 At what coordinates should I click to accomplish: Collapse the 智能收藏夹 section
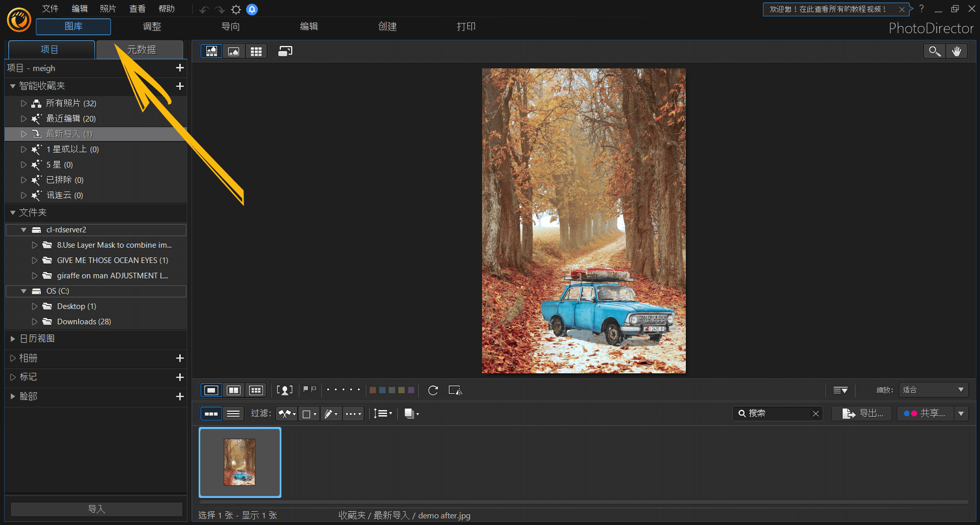tap(13, 86)
